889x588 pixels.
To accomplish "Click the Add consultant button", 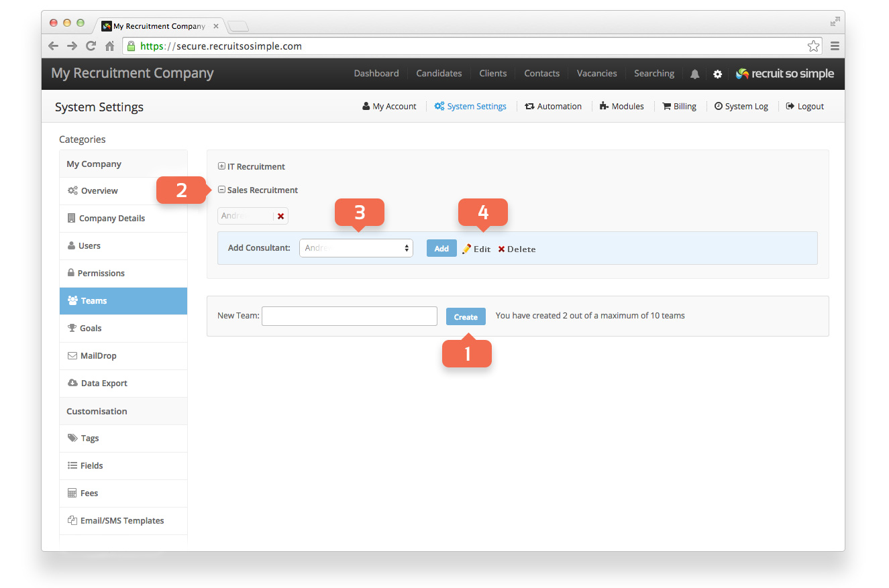I will (441, 248).
